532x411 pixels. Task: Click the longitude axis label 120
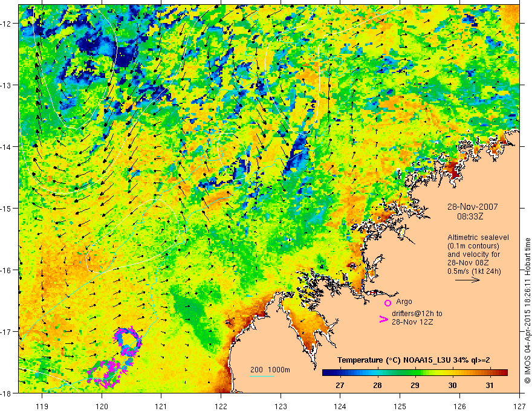click(102, 406)
